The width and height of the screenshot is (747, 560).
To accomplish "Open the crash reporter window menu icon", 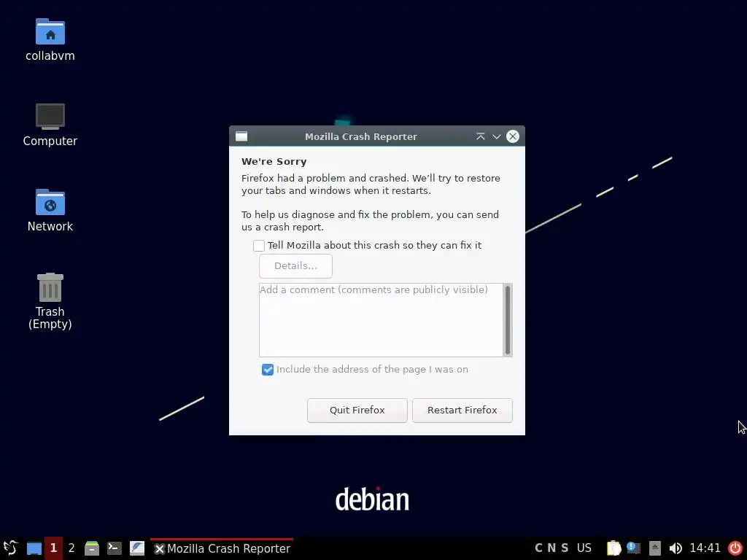I will 241,136.
